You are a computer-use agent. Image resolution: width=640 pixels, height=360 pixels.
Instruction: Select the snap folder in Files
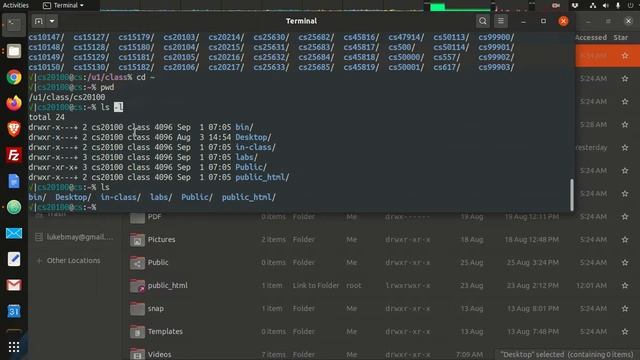click(x=156, y=309)
